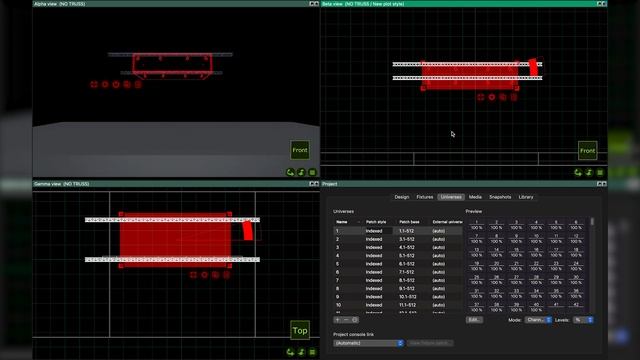Click the Alpha view title bar

[176, 4]
